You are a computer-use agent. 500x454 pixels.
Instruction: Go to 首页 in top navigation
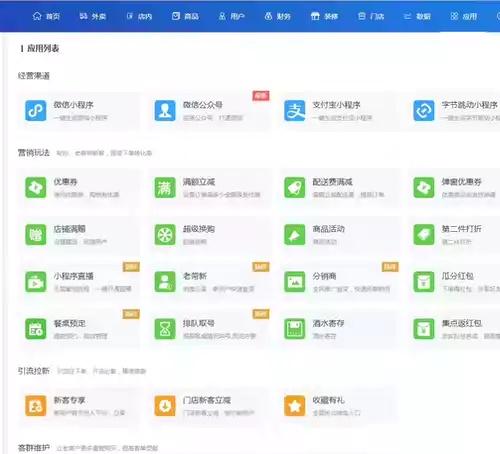pyautogui.click(x=46, y=16)
